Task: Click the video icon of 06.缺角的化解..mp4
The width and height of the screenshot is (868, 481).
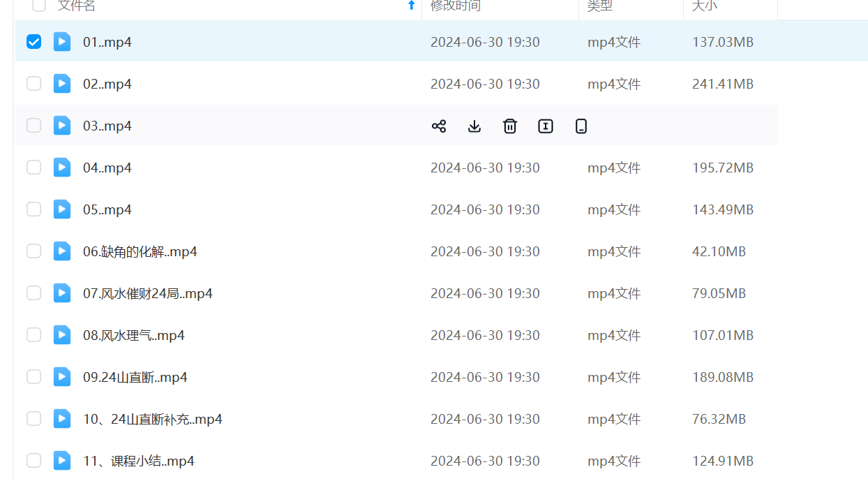Action: (x=62, y=251)
